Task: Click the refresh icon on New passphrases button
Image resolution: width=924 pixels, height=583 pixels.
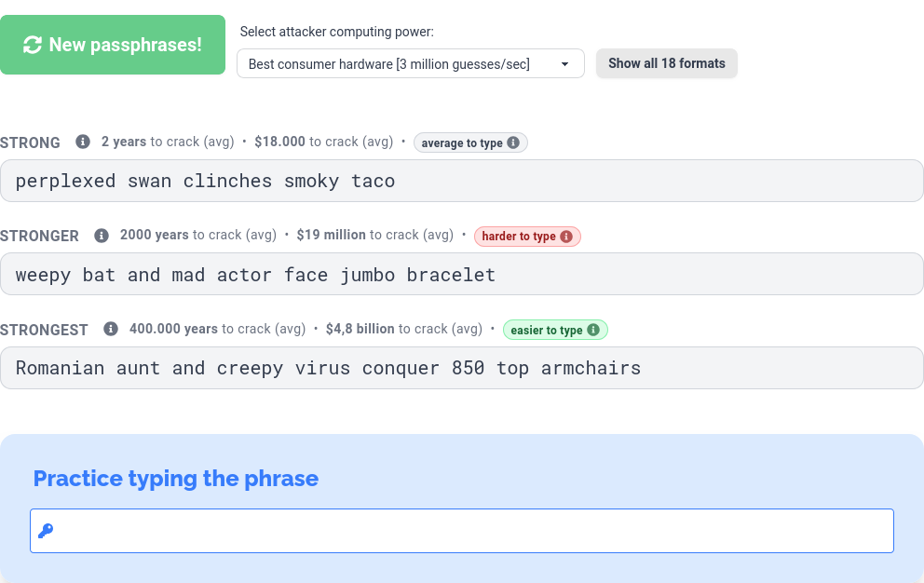Action: click(x=33, y=45)
